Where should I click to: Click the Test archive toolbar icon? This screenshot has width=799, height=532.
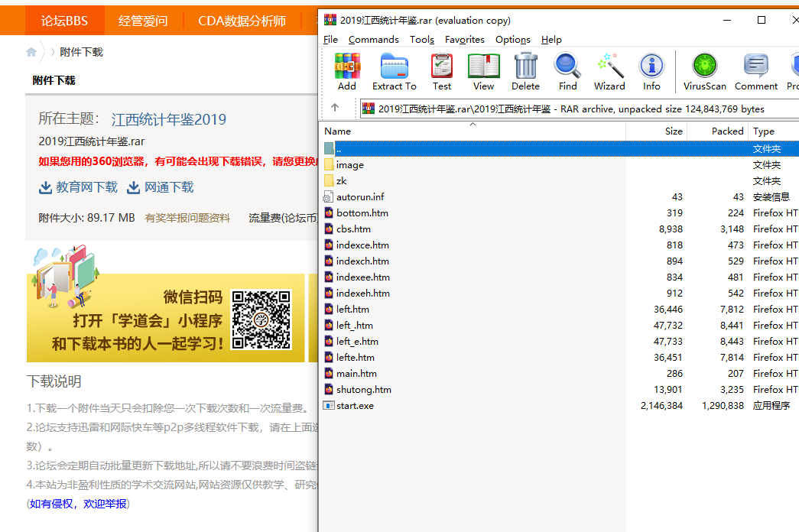(442, 66)
